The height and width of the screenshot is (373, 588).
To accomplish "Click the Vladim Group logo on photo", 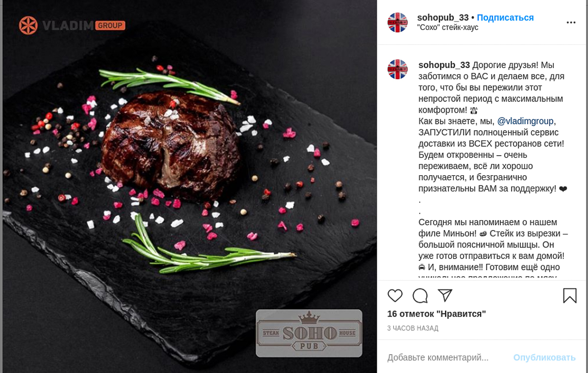I will [x=72, y=25].
